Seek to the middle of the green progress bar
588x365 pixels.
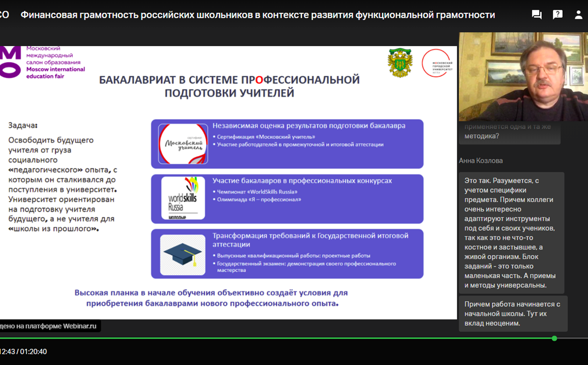coord(277,338)
